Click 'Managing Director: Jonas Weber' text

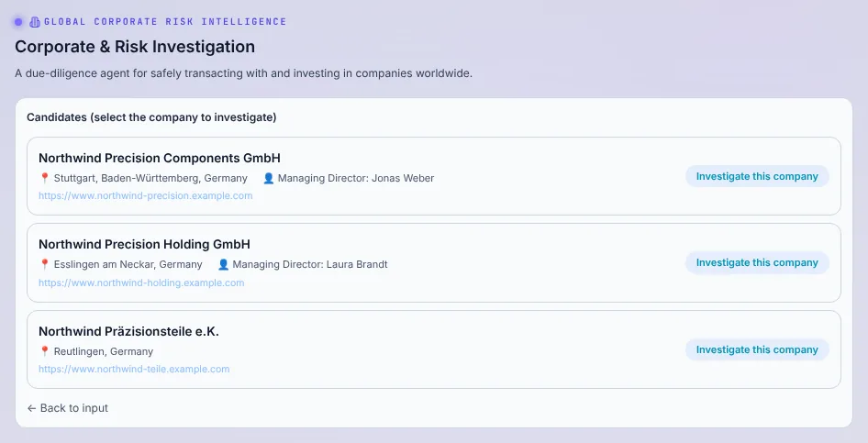(x=356, y=178)
